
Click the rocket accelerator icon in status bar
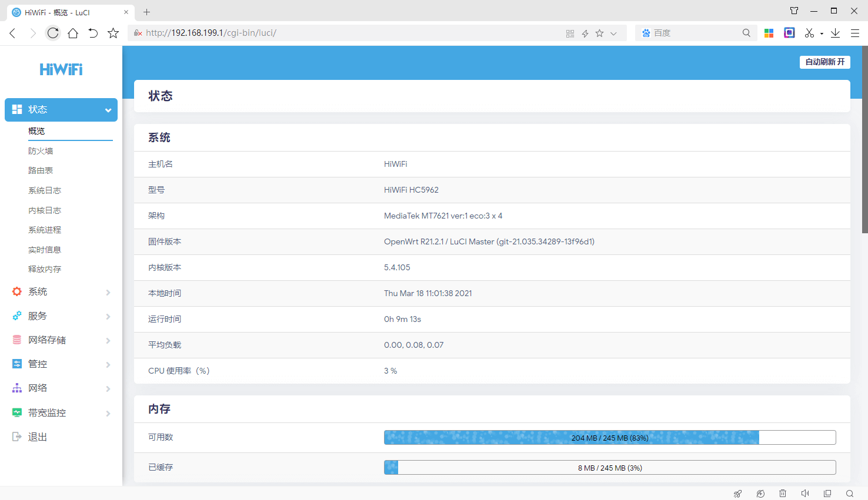[x=737, y=494]
